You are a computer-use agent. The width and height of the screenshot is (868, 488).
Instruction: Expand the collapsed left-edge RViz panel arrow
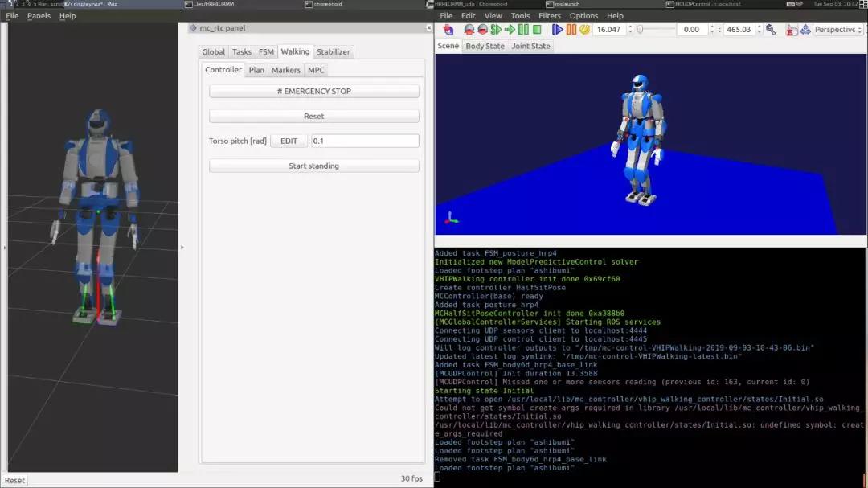[5, 248]
